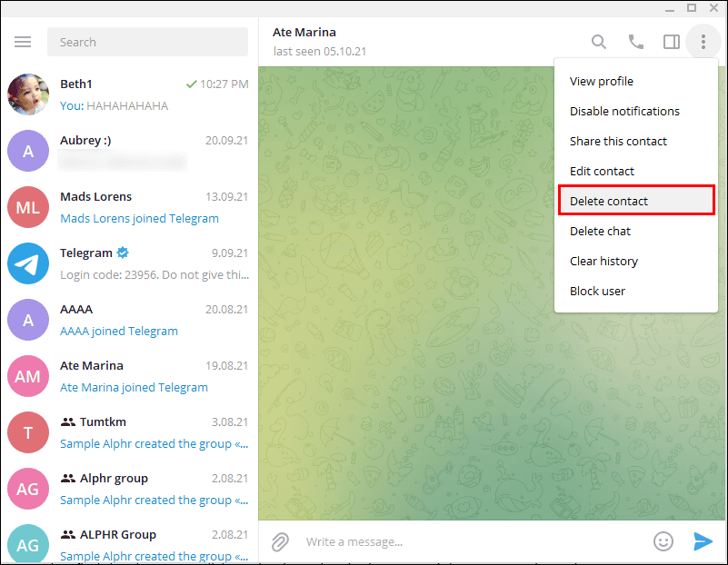Clear history of this chat
This screenshot has width=728, height=565.
(x=603, y=261)
